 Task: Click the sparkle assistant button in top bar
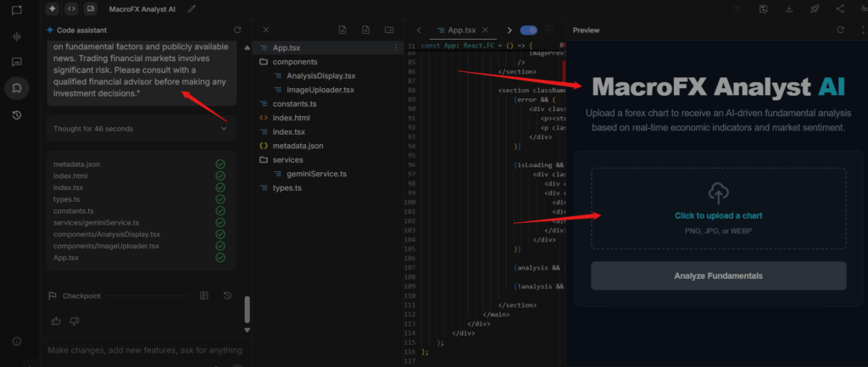click(52, 8)
